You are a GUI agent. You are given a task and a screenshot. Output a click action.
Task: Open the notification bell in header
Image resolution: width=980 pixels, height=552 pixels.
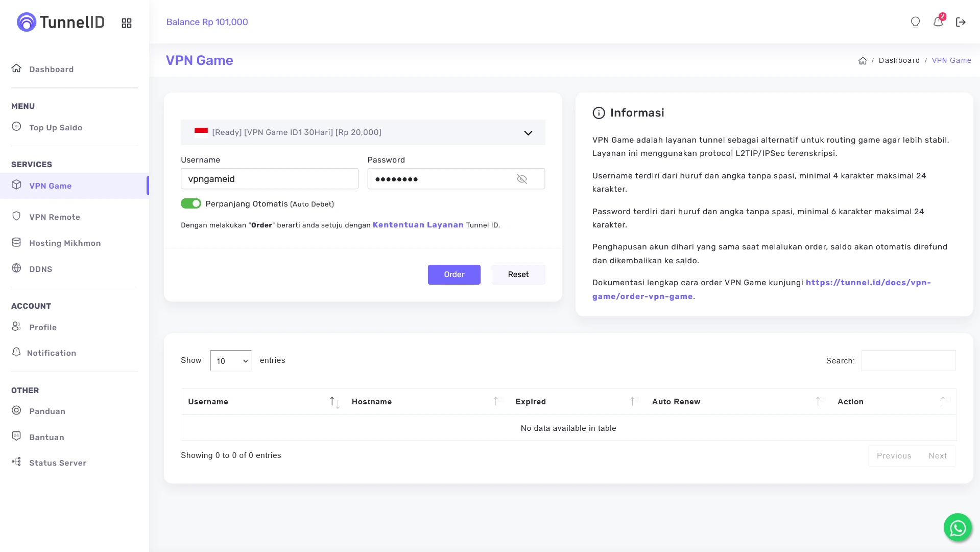938,22
